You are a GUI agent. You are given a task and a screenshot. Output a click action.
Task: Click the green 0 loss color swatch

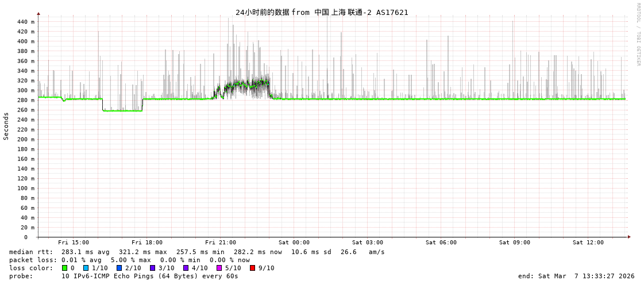(65, 268)
